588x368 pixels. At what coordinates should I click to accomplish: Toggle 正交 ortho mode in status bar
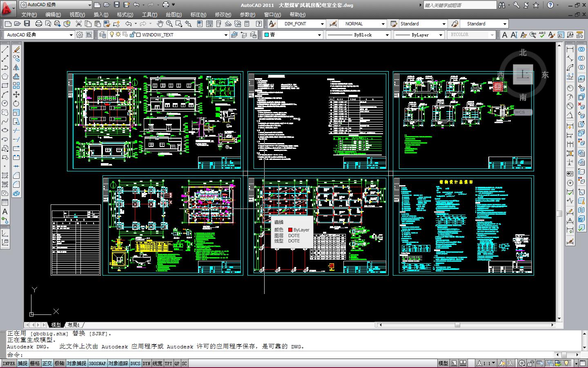click(x=47, y=364)
